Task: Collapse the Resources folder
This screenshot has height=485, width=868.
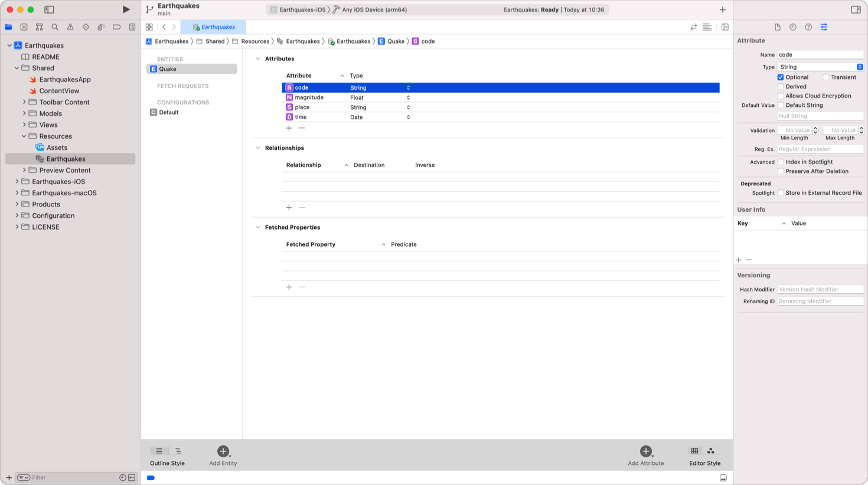Action: click(24, 136)
